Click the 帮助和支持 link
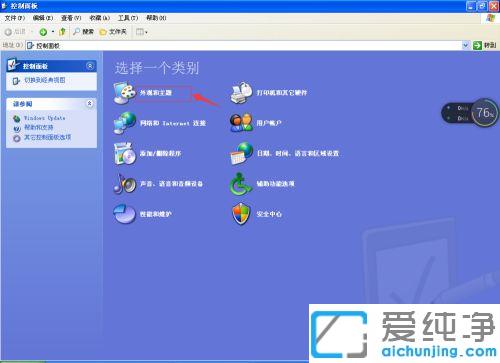The image size is (500, 363). tap(38, 127)
